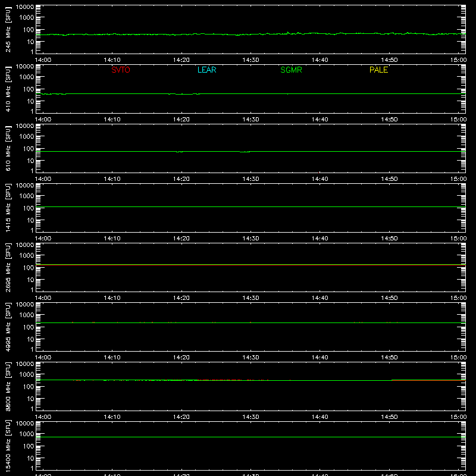Click the 10 value on the 15400 MHz axis
476x476 pixels.
click(30, 458)
